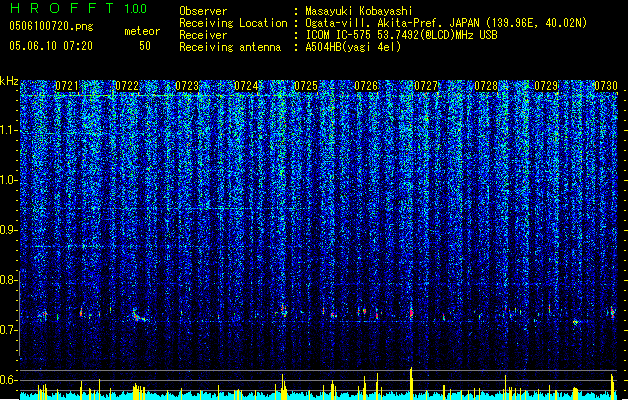Click the 0729 time marker
The height and width of the screenshot is (400, 629).
[x=546, y=86]
